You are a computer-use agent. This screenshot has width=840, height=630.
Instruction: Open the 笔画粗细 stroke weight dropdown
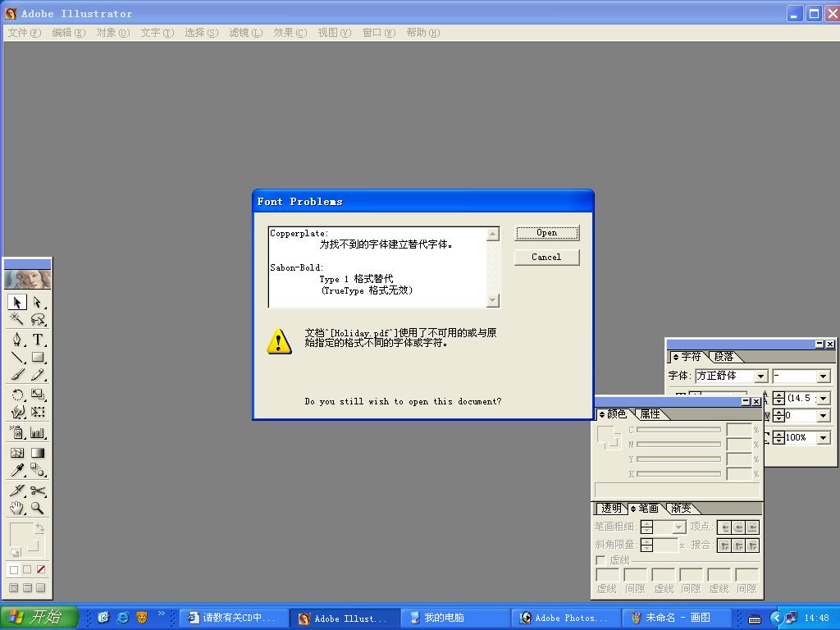point(678,527)
